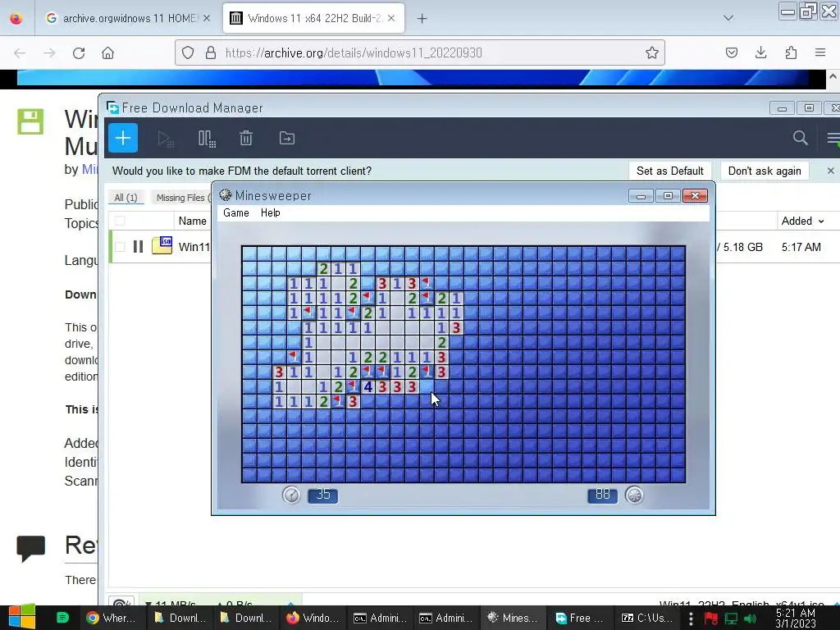Dismiss the default torrent client prompt
Image resolution: width=840 pixels, height=630 pixels.
[830, 171]
